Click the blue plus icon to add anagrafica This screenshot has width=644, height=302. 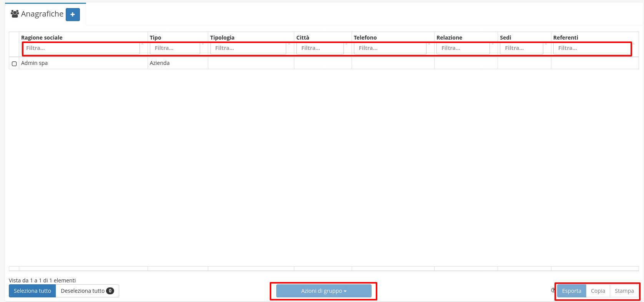tap(73, 15)
